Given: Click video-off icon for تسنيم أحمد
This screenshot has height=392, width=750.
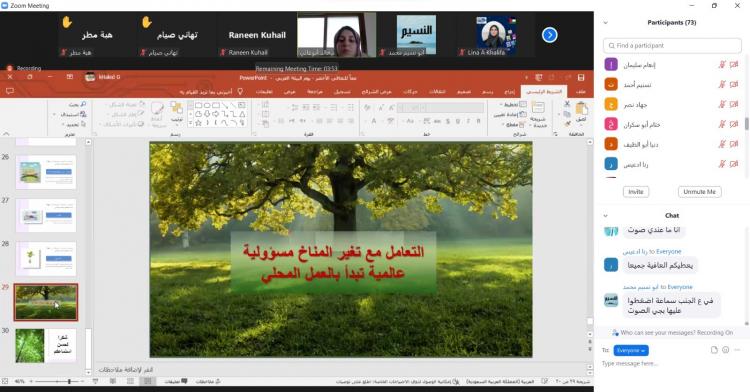Looking at the screenshot, I should 734,85.
